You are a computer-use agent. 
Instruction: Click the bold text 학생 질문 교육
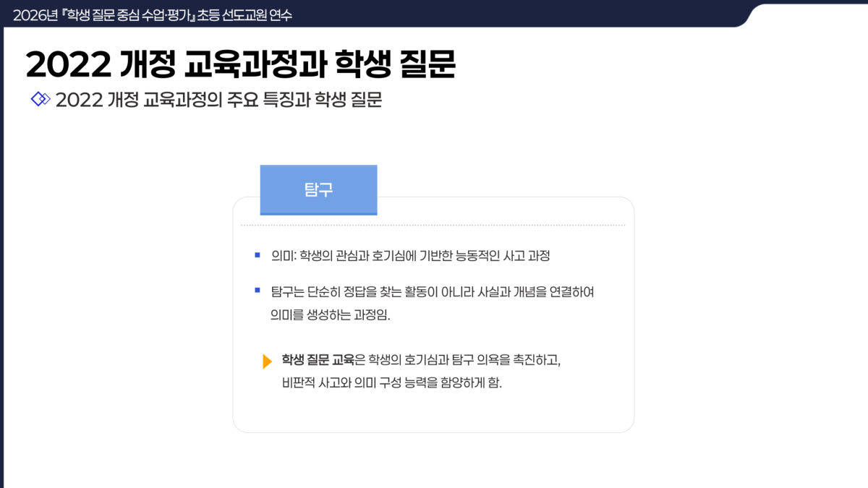click(318, 359)
